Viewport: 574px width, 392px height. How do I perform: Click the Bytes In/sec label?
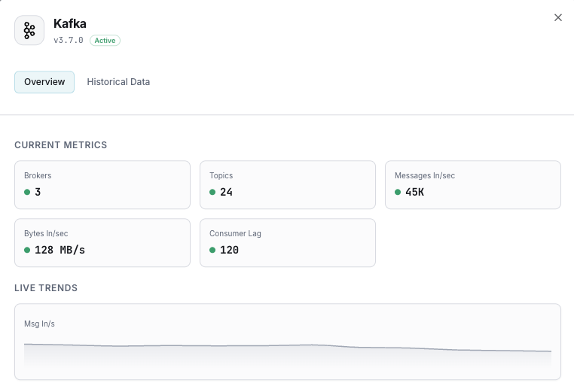coord(46,234)
